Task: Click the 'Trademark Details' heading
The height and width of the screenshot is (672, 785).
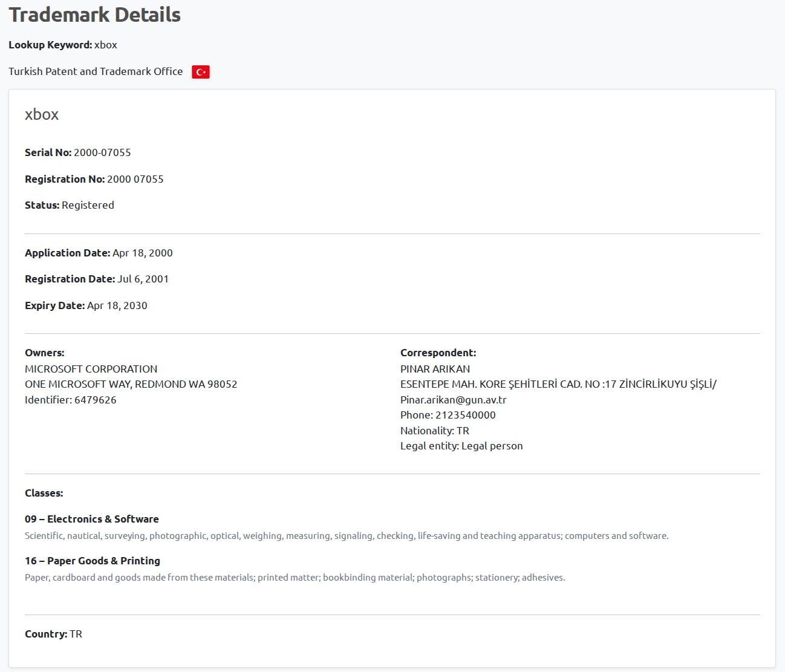Action: pyautogui.click(x=94, y=15)
